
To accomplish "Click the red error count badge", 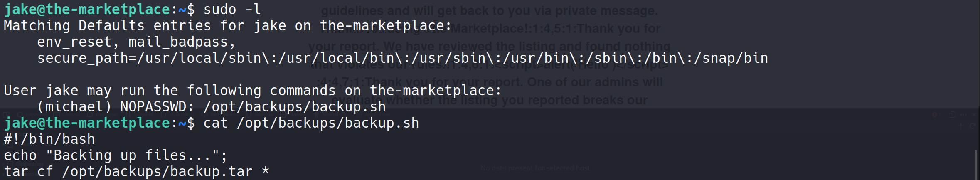I will (x=935, y=115).
